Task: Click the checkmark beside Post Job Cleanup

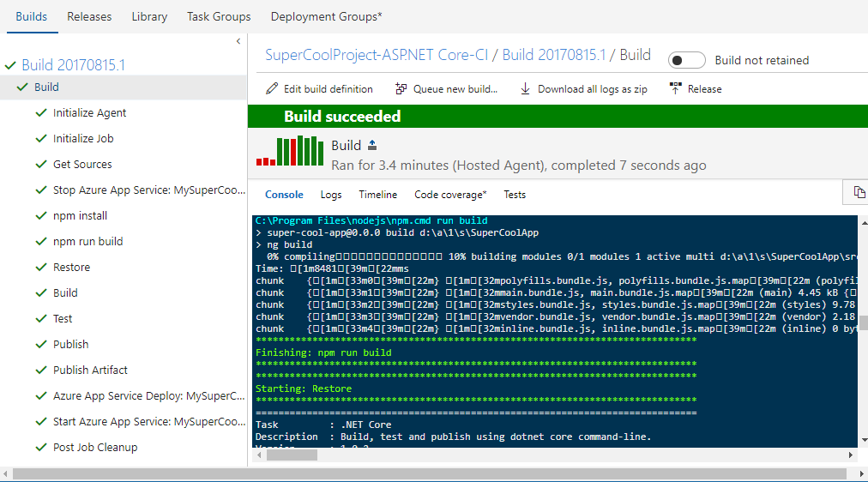Action: click(x=41, y=447)
